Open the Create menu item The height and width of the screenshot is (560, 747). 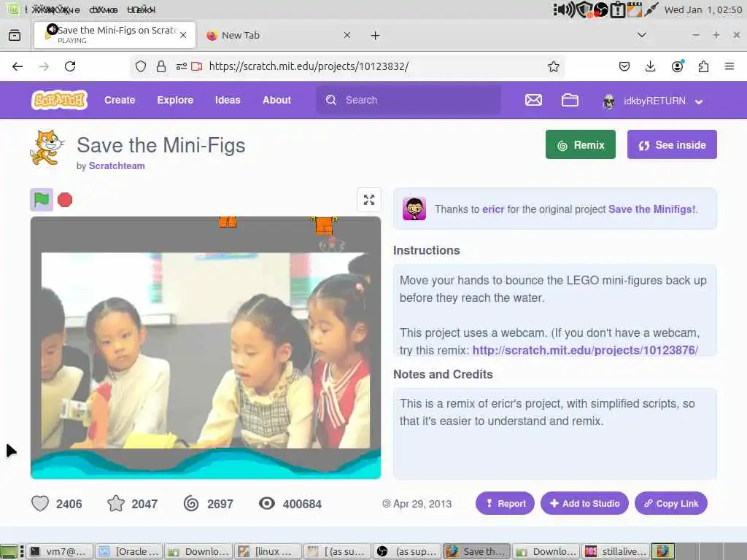[120, 100]
